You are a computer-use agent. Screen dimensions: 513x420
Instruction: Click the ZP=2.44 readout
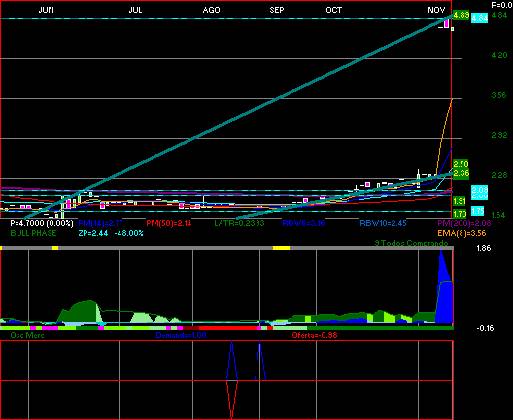[x=93, y=233]
